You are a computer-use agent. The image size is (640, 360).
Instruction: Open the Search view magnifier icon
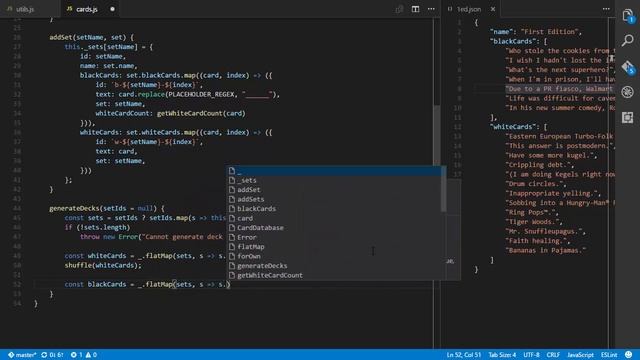(628, 40)
